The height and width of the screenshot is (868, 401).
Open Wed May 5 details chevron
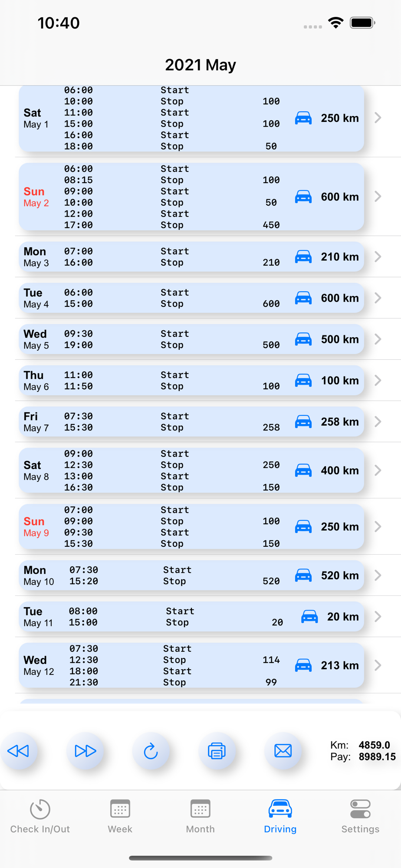click(378, 339)
